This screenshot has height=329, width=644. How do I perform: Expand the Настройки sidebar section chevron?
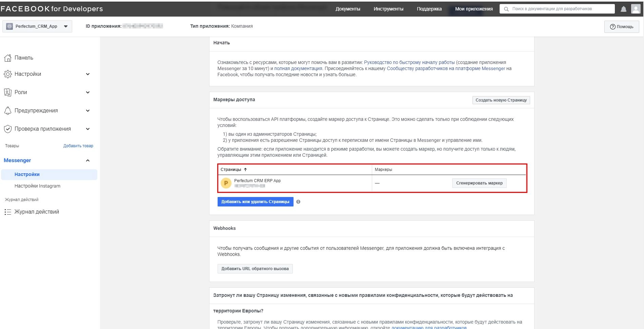88,74
